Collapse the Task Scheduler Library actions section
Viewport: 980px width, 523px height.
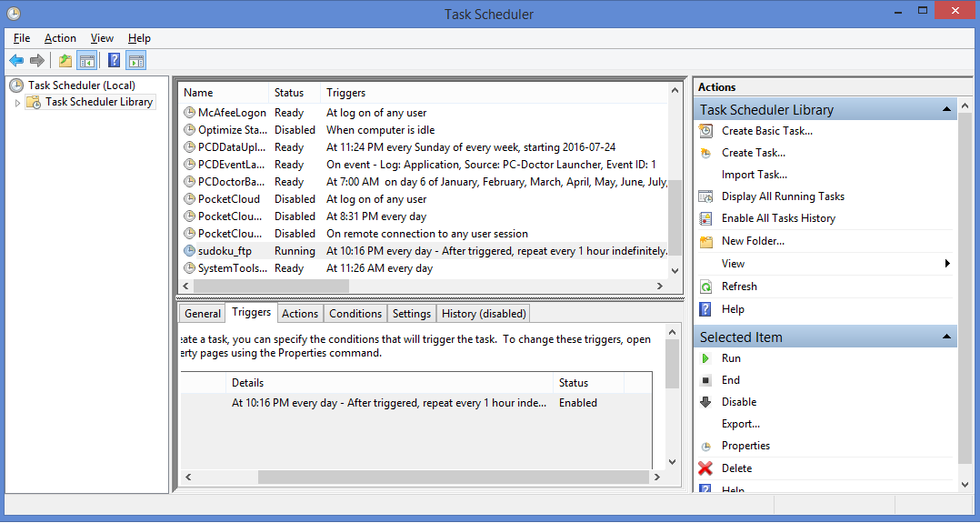[x=946, y=110]
